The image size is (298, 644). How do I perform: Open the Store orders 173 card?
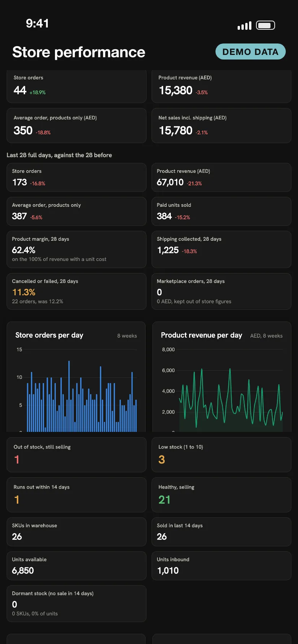pos(76,177)
